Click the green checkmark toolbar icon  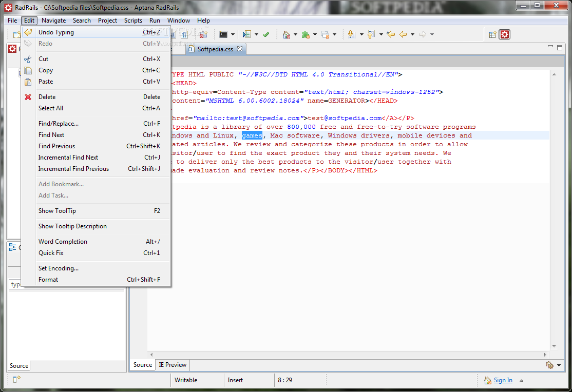(x=266, y=34)
